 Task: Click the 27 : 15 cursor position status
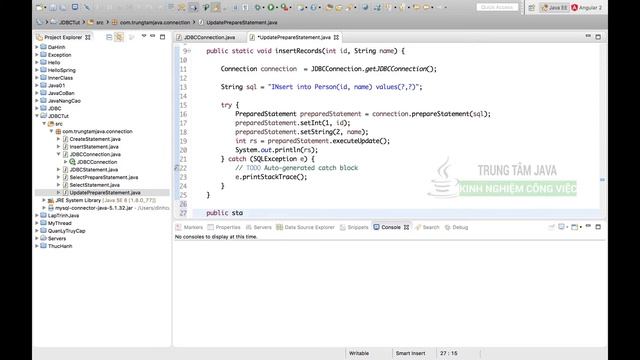(x=449, y=353)
